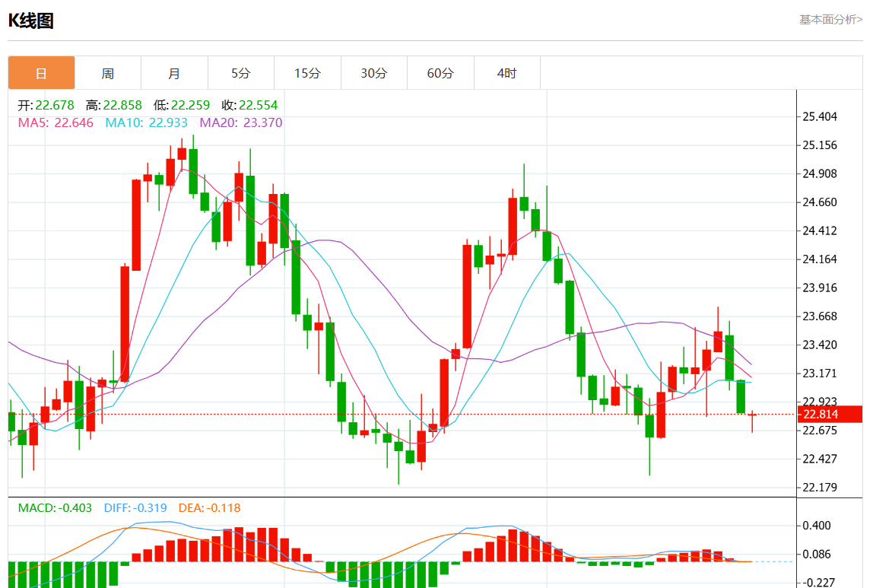Screen dimensions: 873x588
Task: Open the 4时 interval tab
Action: [x=506, y=73]
